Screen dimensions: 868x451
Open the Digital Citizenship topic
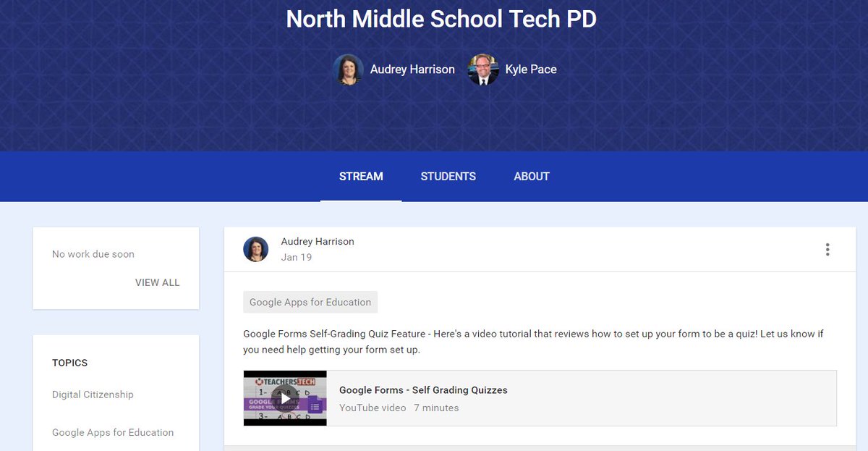pos(93,395)
